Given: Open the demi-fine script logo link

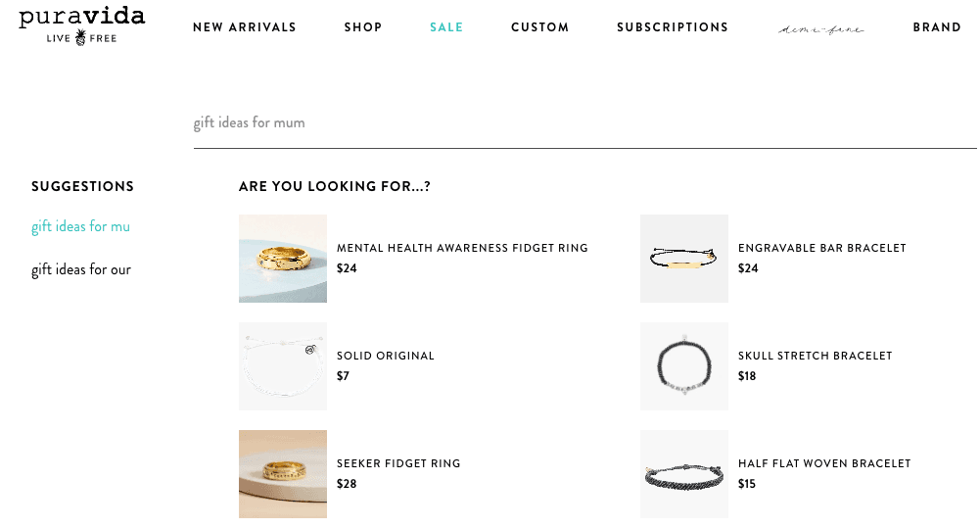Looking at the screenshot, I should [x=820, y=28].
